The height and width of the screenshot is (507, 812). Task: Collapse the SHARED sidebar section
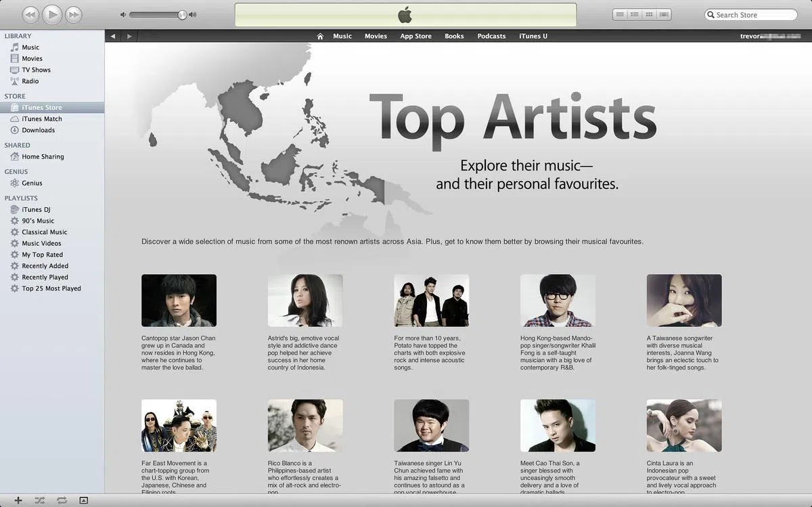17,145
